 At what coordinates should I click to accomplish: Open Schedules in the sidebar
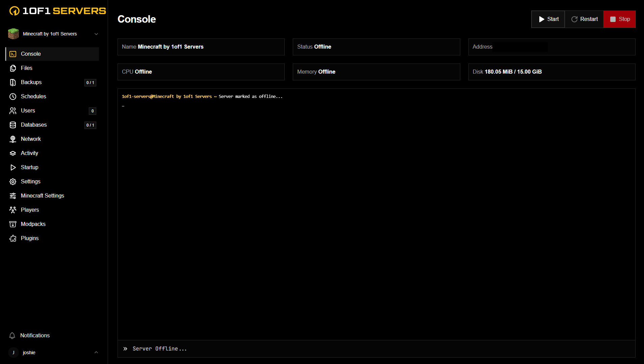tap(52, 97)
